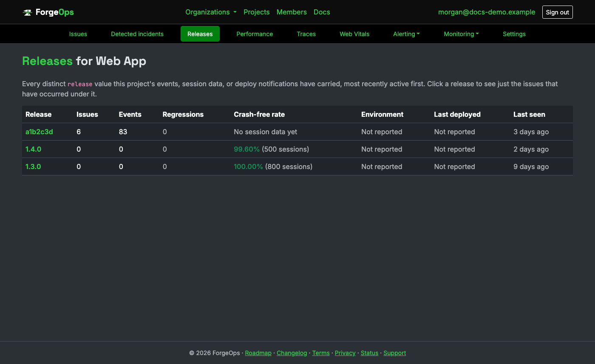Screen dimensions: 595x364
Task: Open the project Settings tab
Action: coord(514,34)
